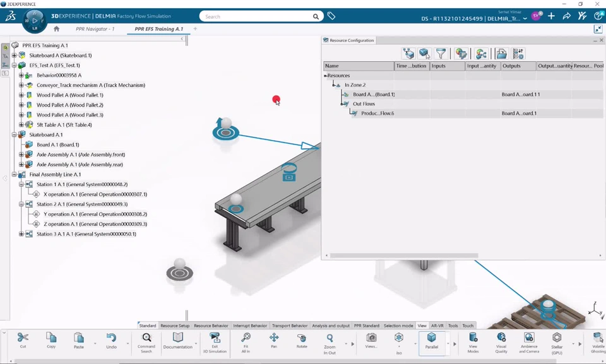Click the Inputs column header

(448, 66)
